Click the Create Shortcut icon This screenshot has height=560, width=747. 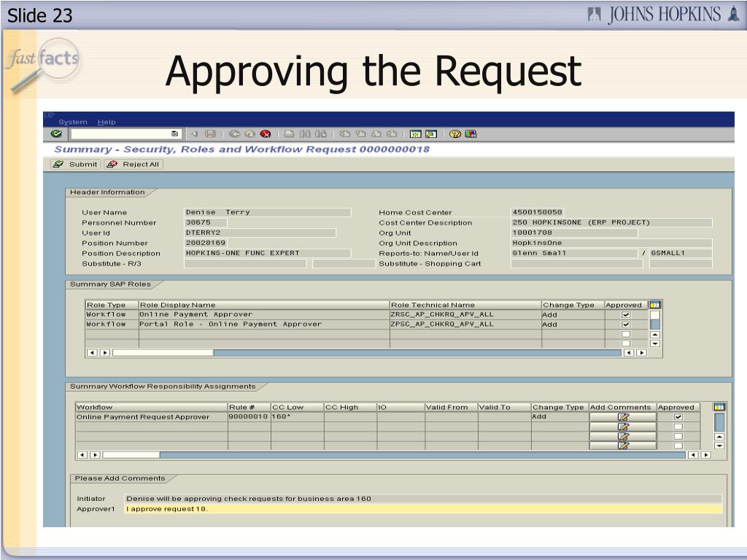point(431,134)
